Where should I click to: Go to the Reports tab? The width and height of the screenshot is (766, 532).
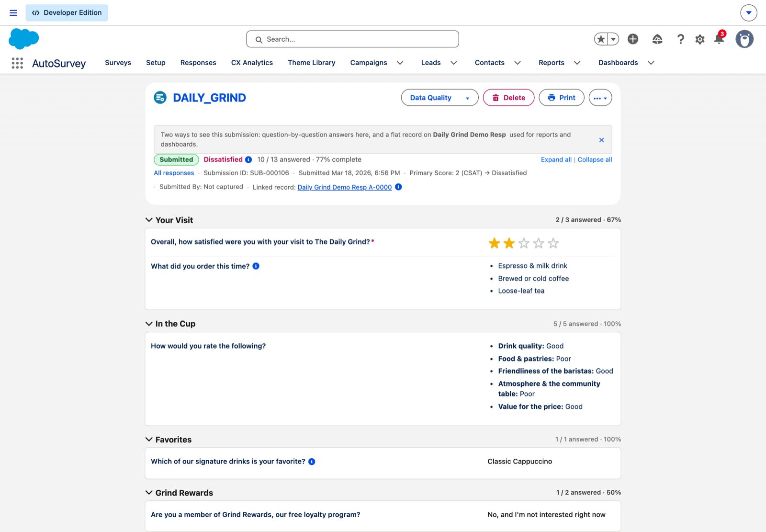[x=552, y=63]
